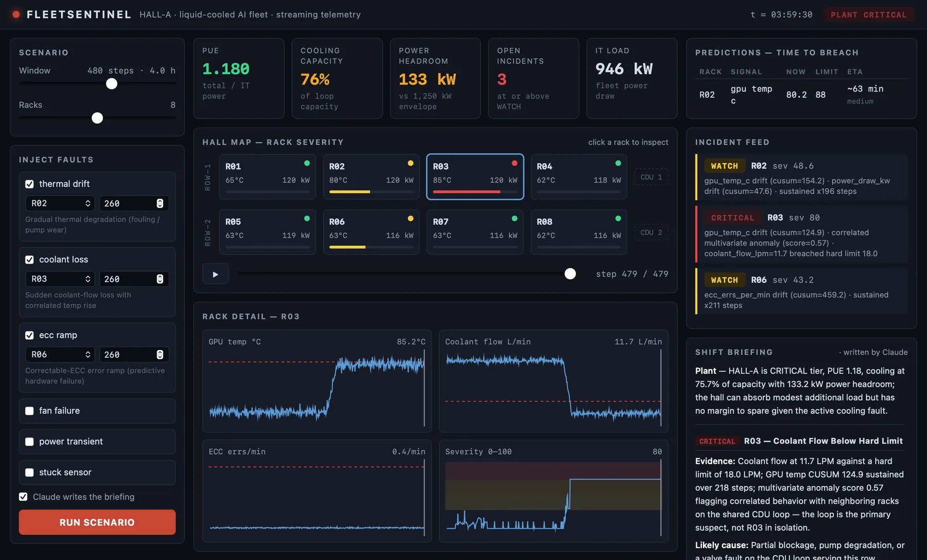This screenshot has height=560, width=927.
Task: Click the CDU 2 label
Action: pyautogui.click(x=651, y=233)
